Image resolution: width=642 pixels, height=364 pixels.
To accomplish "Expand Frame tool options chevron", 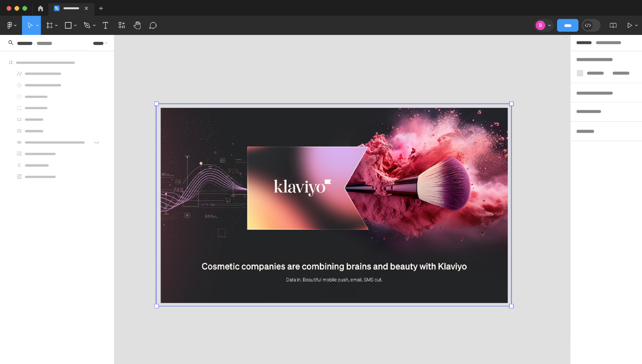I will (56, 26).
